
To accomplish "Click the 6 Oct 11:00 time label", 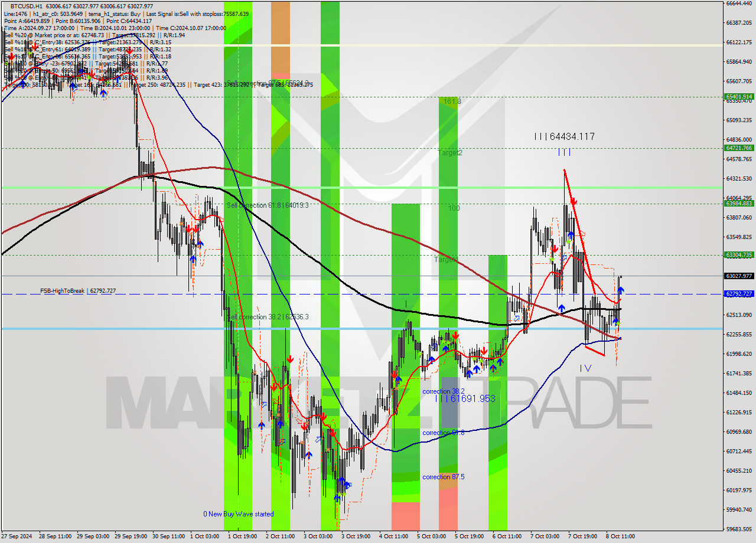I will [507, 537].
